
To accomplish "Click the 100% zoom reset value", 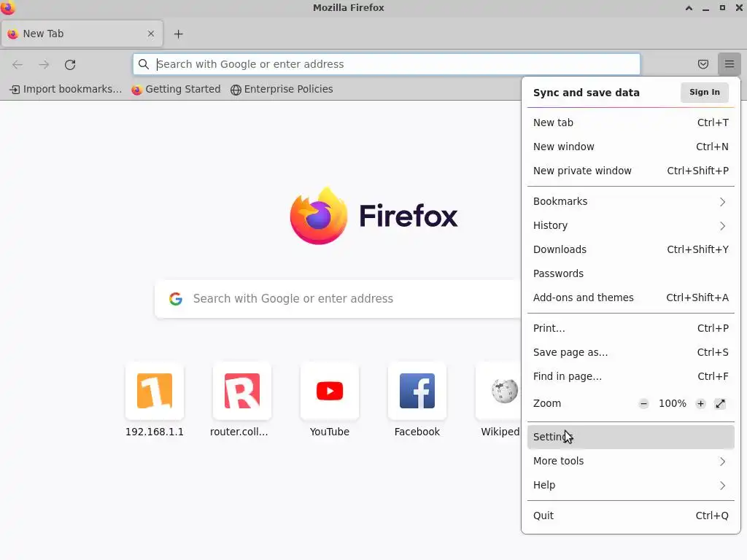I will [x=672, y=404].
